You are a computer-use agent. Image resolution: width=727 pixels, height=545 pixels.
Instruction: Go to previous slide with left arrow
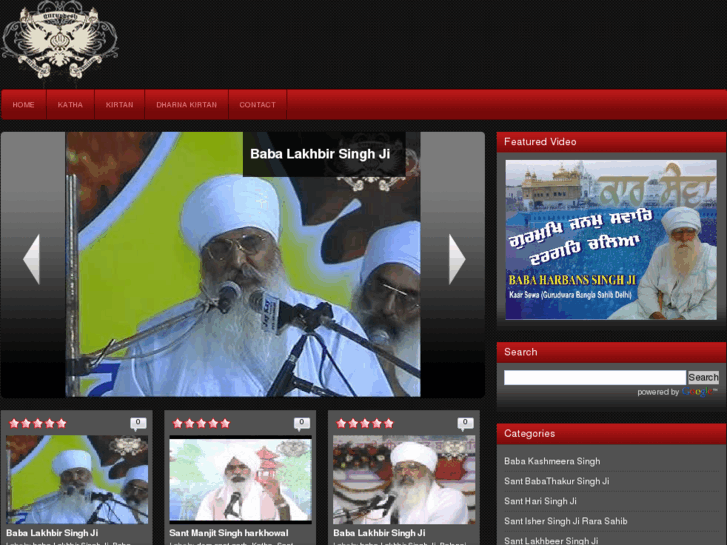[x=32, y=259]
